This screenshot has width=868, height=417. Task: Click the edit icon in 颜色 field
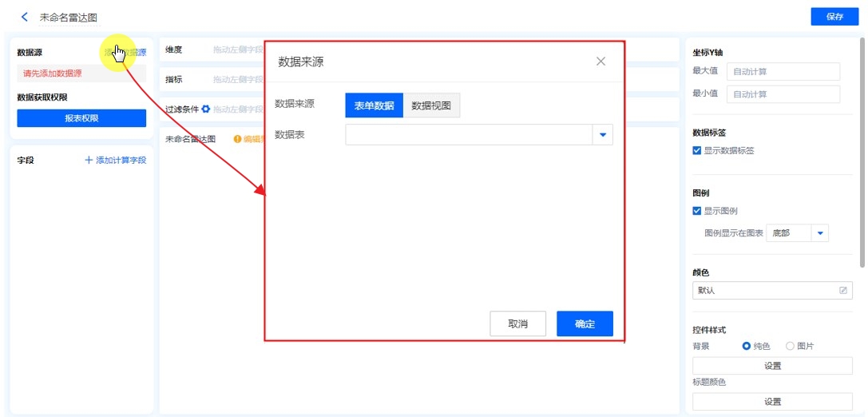coord(843,290)
